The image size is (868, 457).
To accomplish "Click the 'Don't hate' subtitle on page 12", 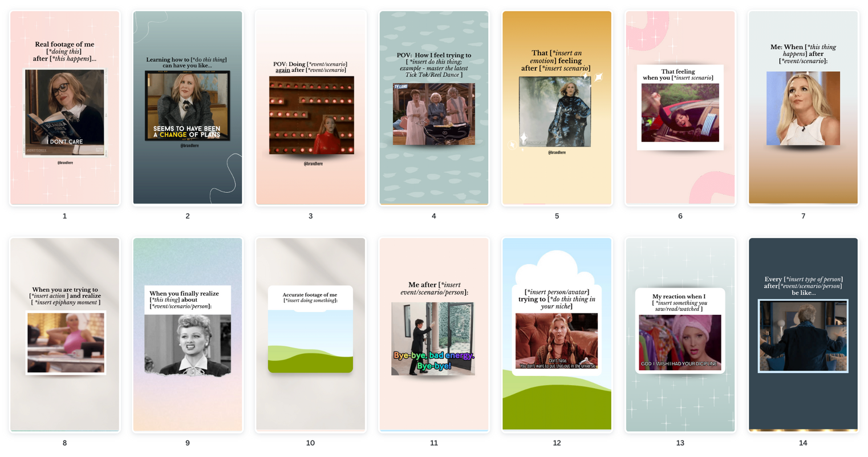I will point(557,363).
